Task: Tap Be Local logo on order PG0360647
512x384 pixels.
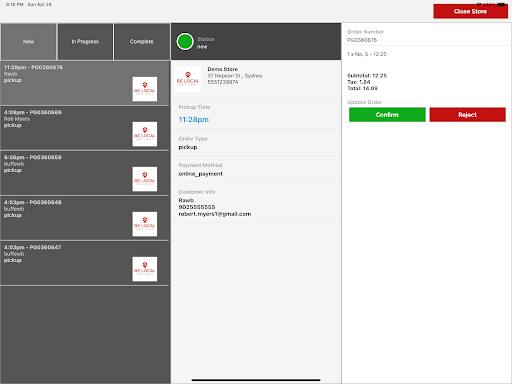Action: [145, 269]
